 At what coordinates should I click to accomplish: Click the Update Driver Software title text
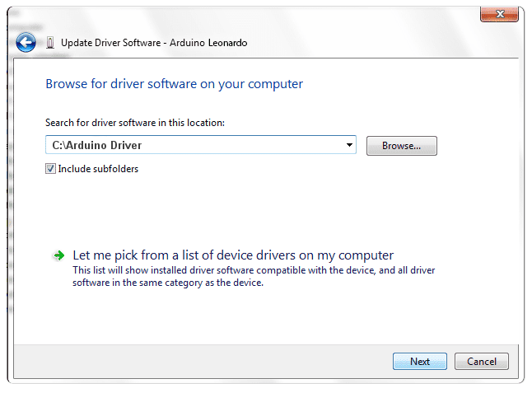point(110,43)
